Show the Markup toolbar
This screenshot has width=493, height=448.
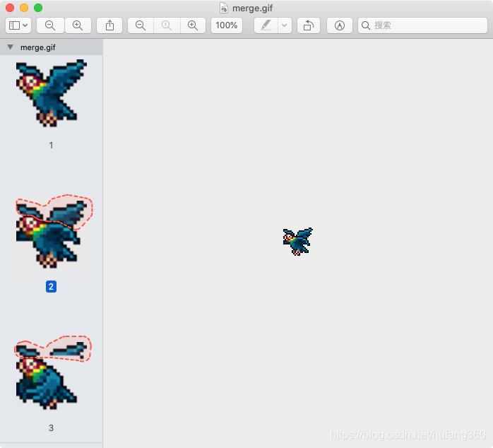coord(340,25)
